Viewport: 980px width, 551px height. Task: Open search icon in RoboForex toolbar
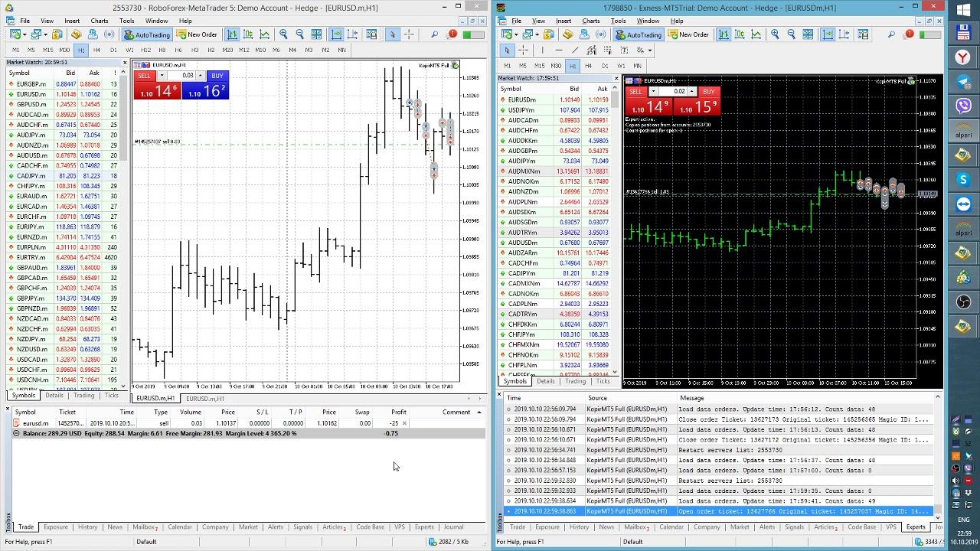434,34
